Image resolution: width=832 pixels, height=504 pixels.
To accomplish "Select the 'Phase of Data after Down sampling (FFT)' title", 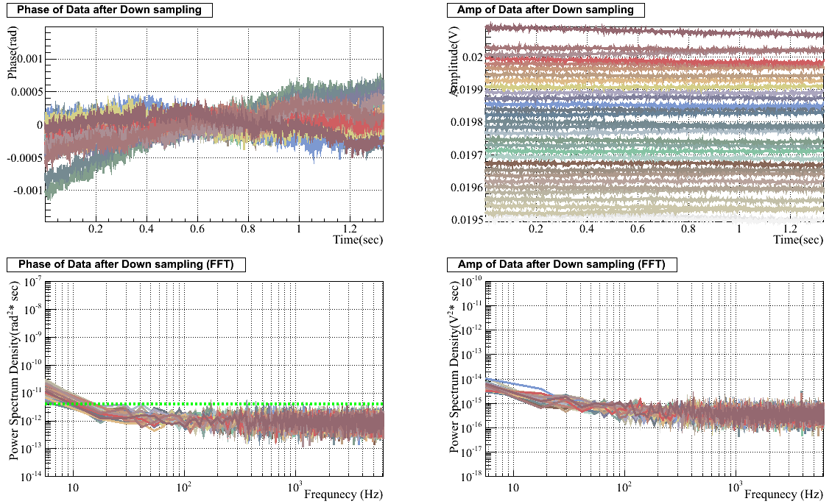I will [125, 265].
